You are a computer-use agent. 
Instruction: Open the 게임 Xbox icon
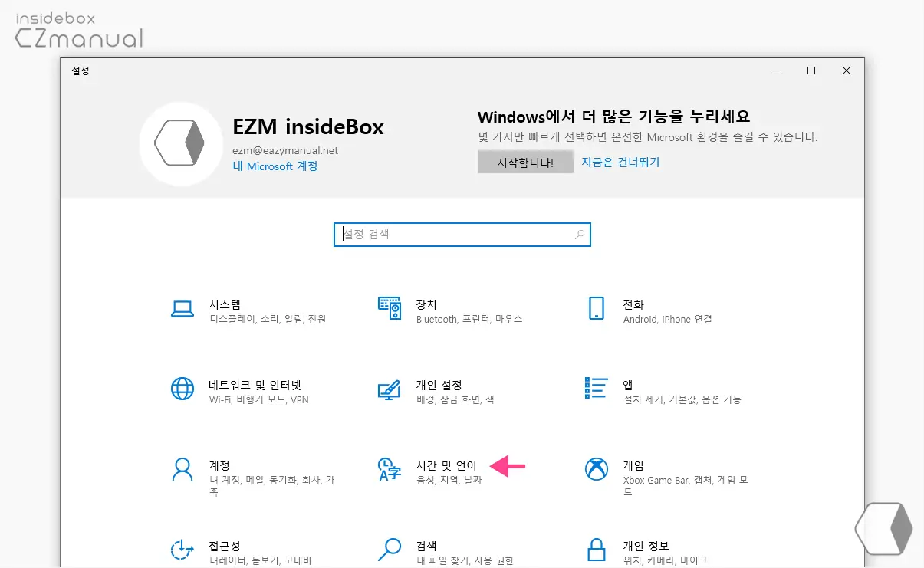click(596, 469)
